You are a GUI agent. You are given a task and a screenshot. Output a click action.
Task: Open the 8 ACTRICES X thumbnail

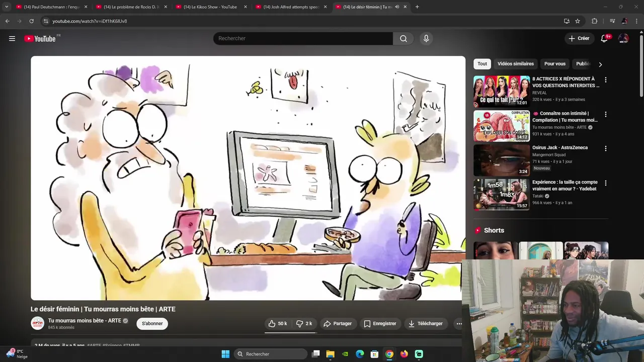(502, 92)
